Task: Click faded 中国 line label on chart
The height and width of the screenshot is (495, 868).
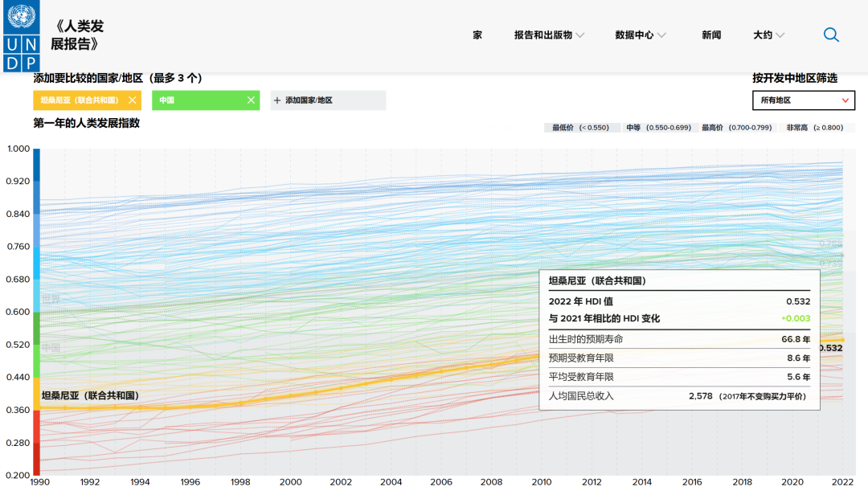Action: click(51, 348)
